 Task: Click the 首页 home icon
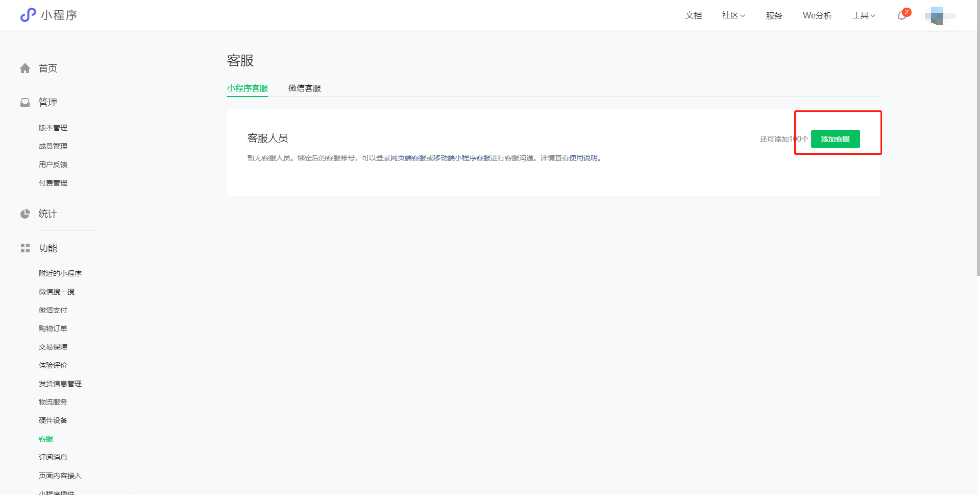tap(25, 68)
